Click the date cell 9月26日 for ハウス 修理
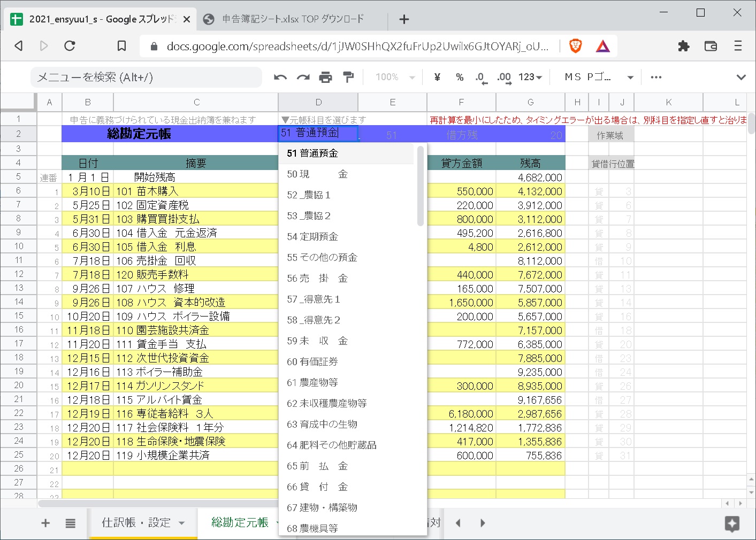Image resolution: width=756 pixels, height=540 pixels. (x=88, y=289)
